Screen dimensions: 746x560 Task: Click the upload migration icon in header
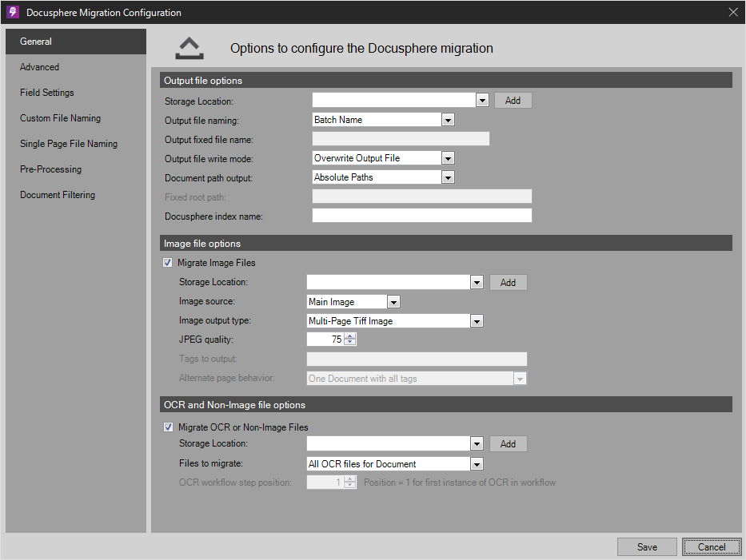(189, 49)
